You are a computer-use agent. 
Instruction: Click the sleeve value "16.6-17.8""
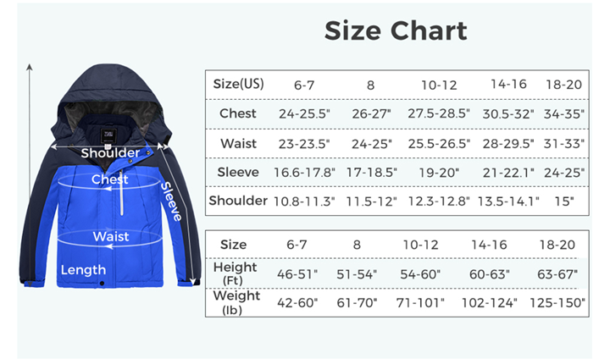tap(304, 173)
